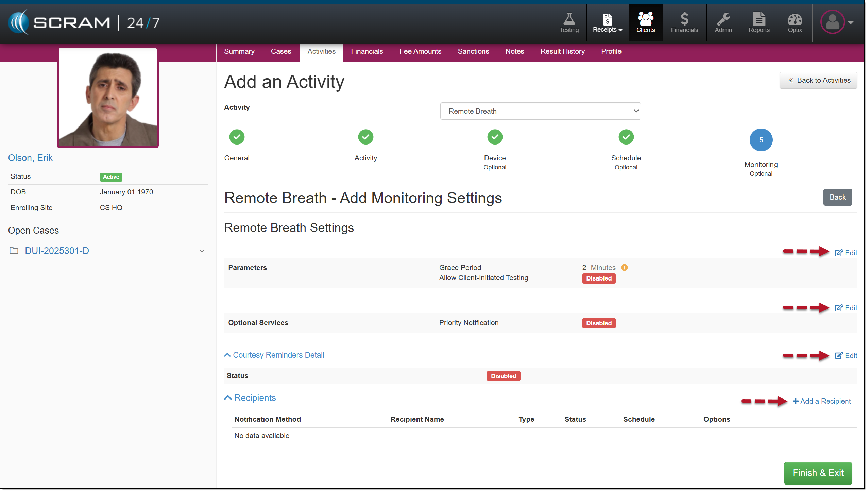Open the Remote Breath activity dropdown
The width and height of the screenshot is (868, 492).
[540, 111]
